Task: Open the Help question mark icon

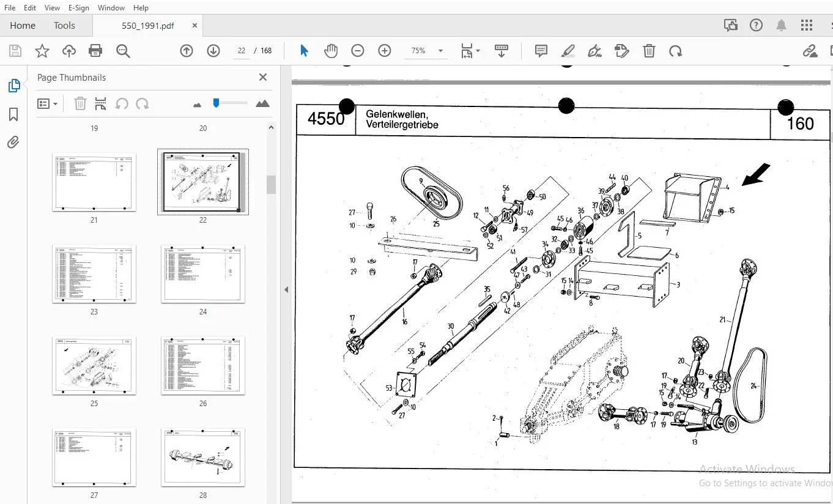Action: tap(757, 25)
